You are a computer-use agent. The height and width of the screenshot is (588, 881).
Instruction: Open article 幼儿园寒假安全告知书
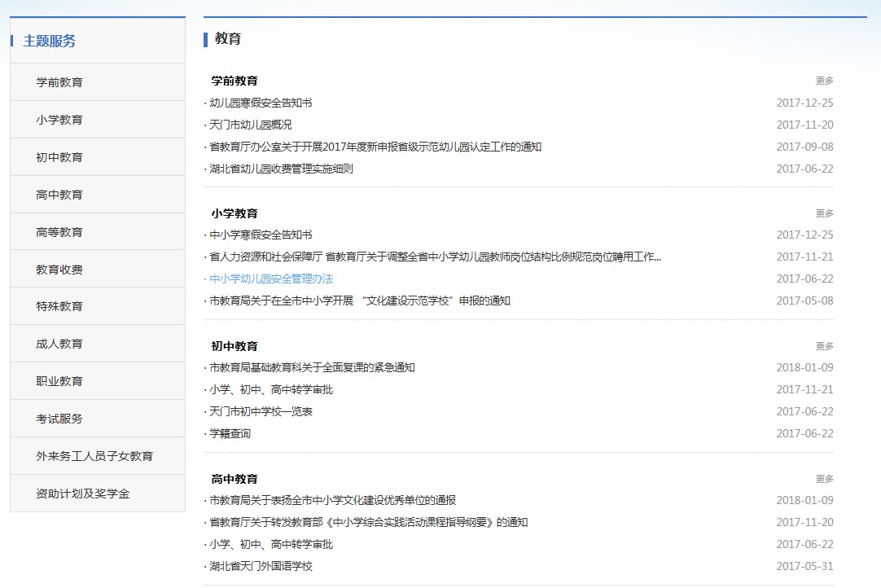(x=261, y=103)
